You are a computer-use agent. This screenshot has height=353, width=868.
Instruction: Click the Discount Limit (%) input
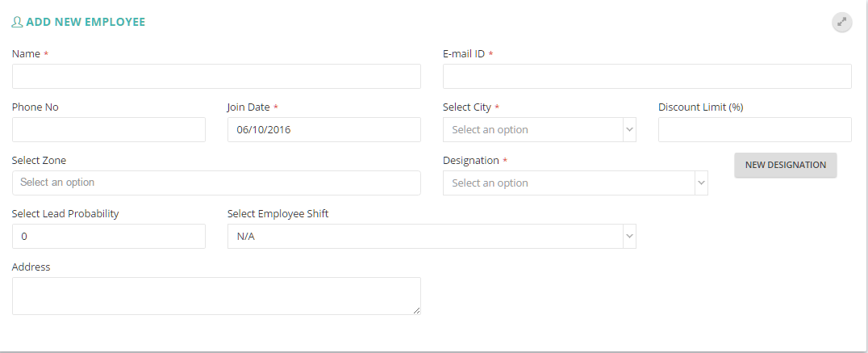(754, 130)
